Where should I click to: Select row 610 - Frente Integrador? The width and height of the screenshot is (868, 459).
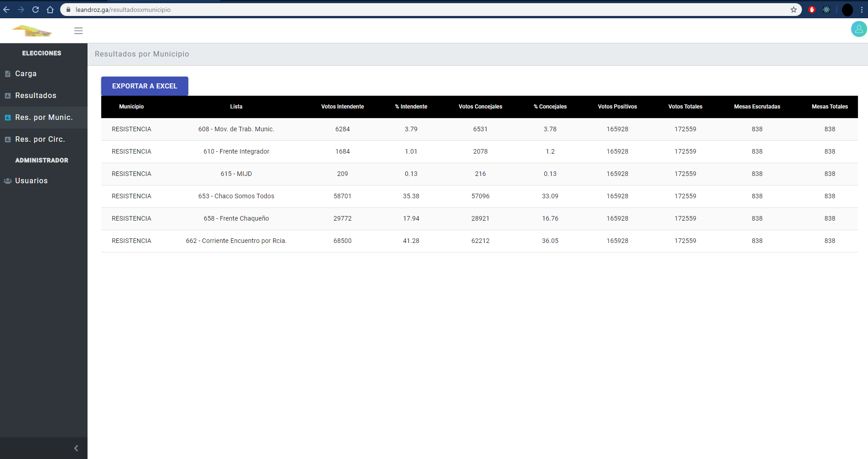480,152
